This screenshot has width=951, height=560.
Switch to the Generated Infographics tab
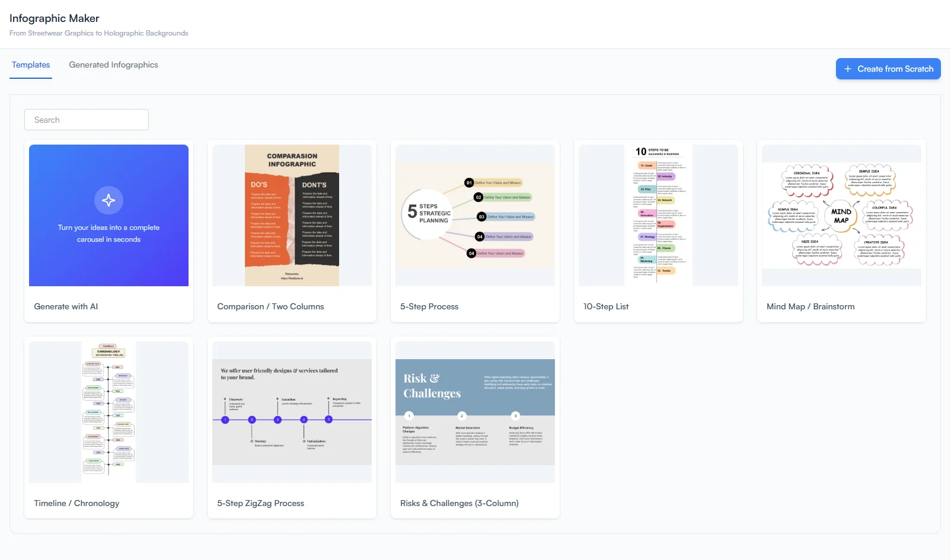(113, 65)
